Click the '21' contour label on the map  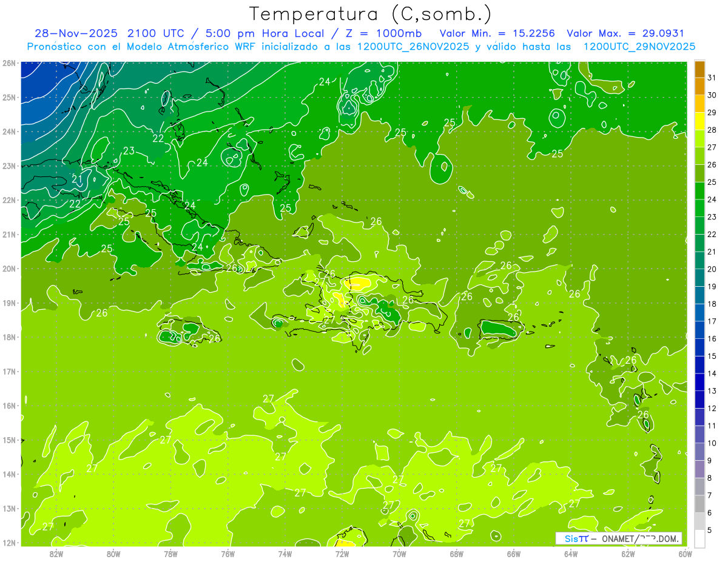[78, 179]
